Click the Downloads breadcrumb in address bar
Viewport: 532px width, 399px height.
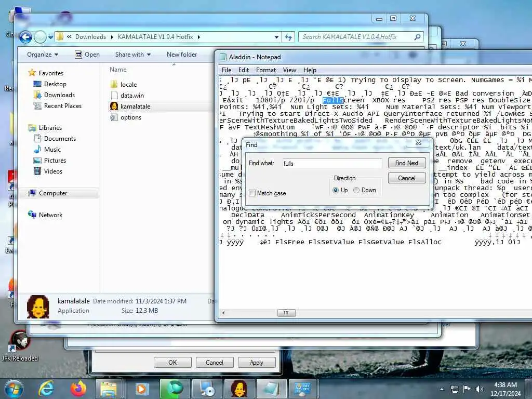[90, 37]
